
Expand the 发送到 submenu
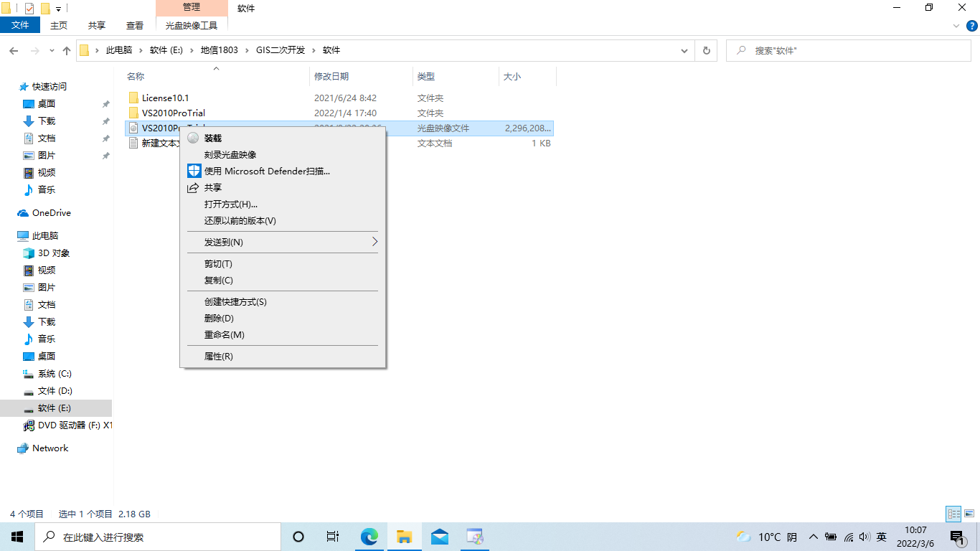(x=283, y=242)
